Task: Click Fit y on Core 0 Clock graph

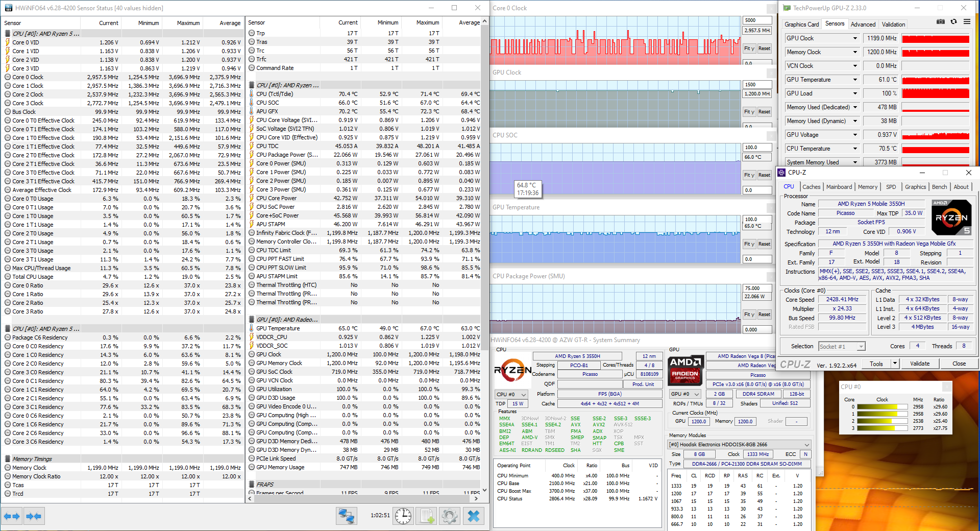Action: [x=749, y=49]
